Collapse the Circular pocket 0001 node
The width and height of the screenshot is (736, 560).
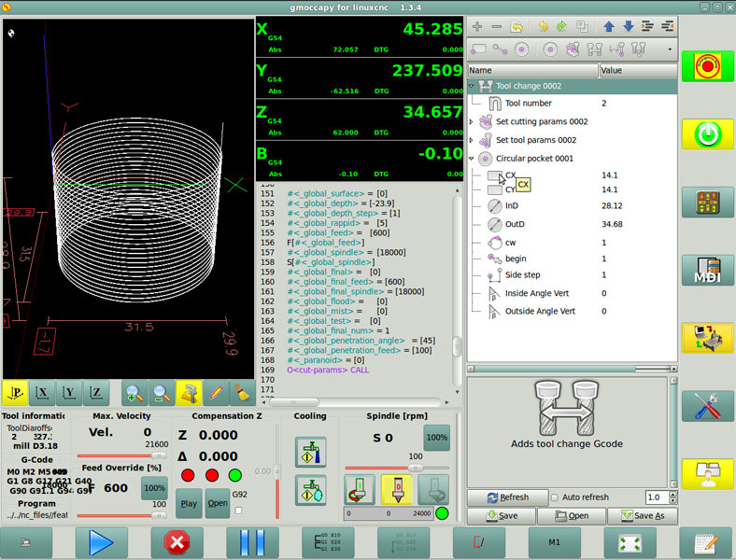coord(472,159)
